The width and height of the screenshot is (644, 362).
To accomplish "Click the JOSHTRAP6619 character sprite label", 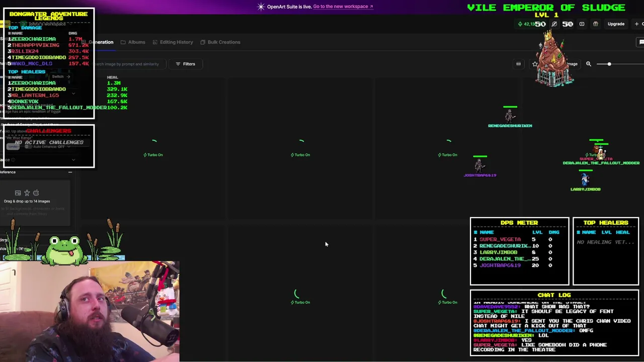I will click(x=480, y=175).
